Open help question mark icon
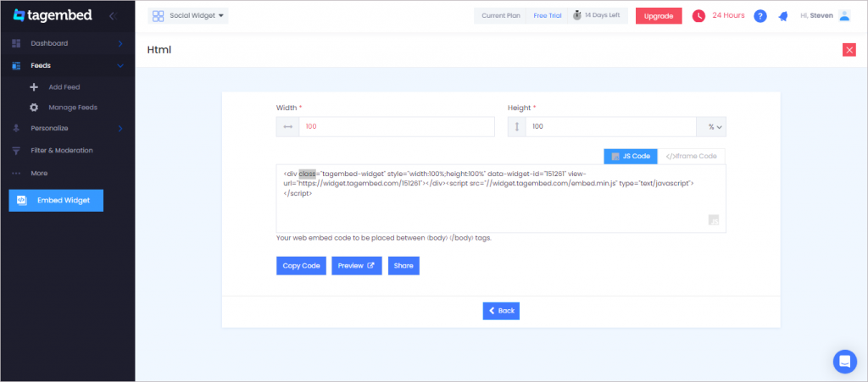 pyautogui.click(x=760, y=16)
